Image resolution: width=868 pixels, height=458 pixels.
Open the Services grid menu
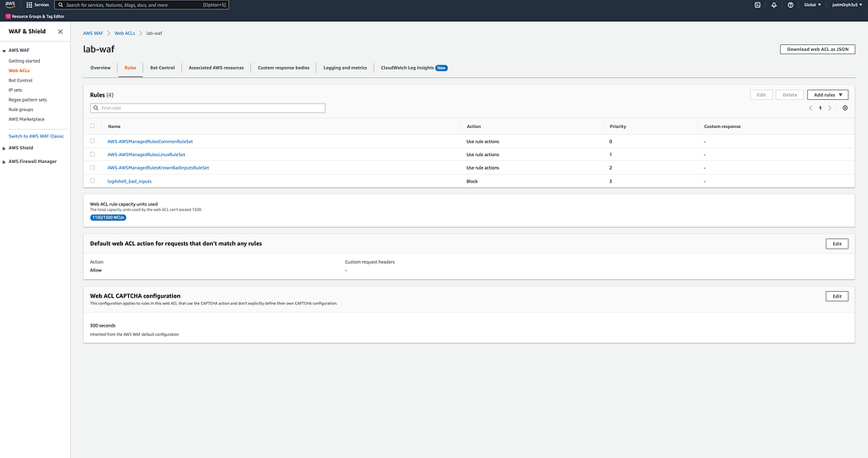click(x=37, y=4)
